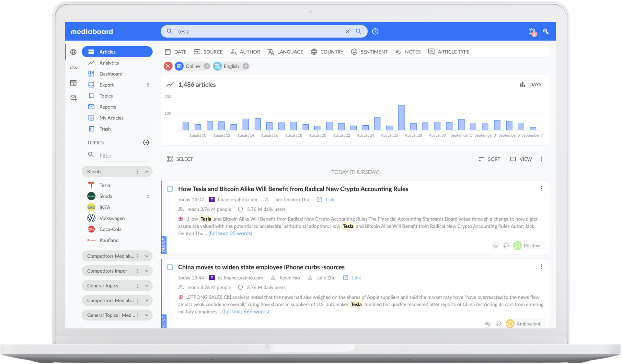
Task: Click the tag icon on the China iPhone article
Action: pos(499,324)
